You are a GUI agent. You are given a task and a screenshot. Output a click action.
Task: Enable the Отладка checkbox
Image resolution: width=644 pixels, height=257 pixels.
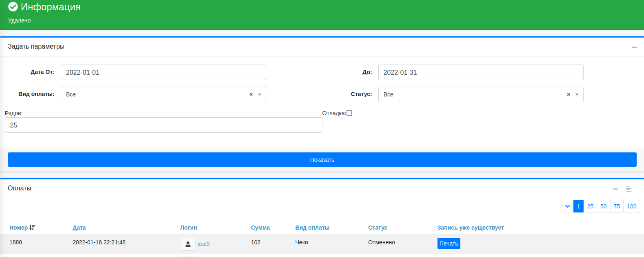349,113
